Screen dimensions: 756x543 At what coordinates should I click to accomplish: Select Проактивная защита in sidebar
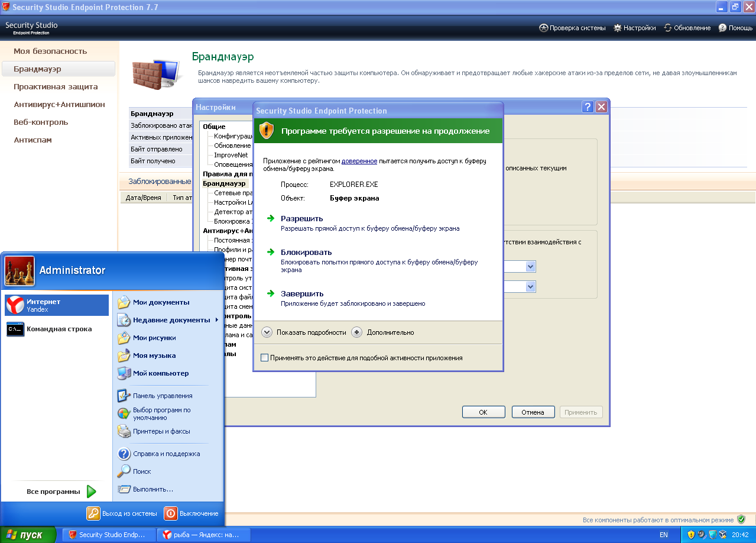(56, 87)
